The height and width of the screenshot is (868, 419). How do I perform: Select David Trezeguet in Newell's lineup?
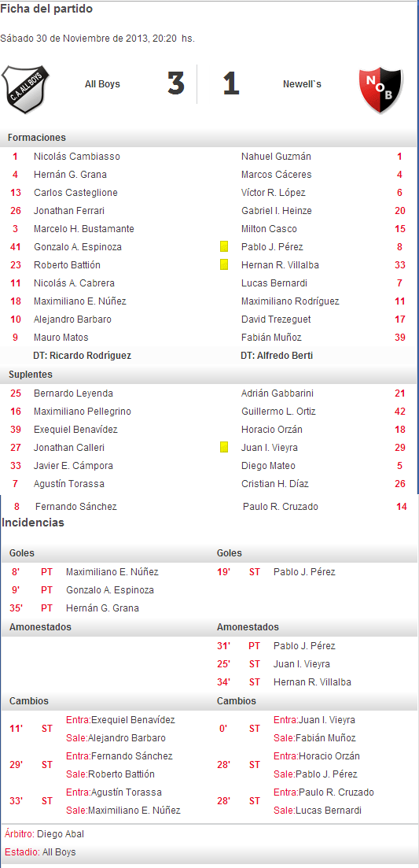(276, 319)
